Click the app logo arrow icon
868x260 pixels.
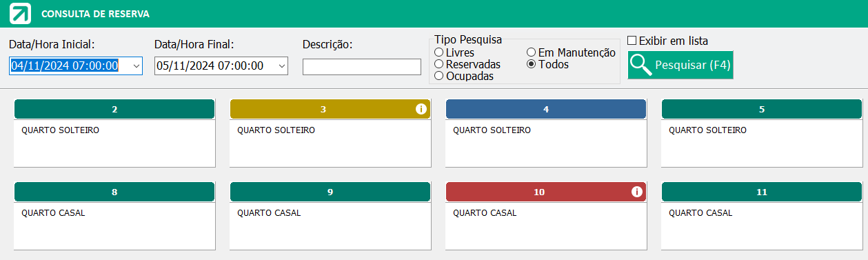pyautogui.click(x=21, y=13)
